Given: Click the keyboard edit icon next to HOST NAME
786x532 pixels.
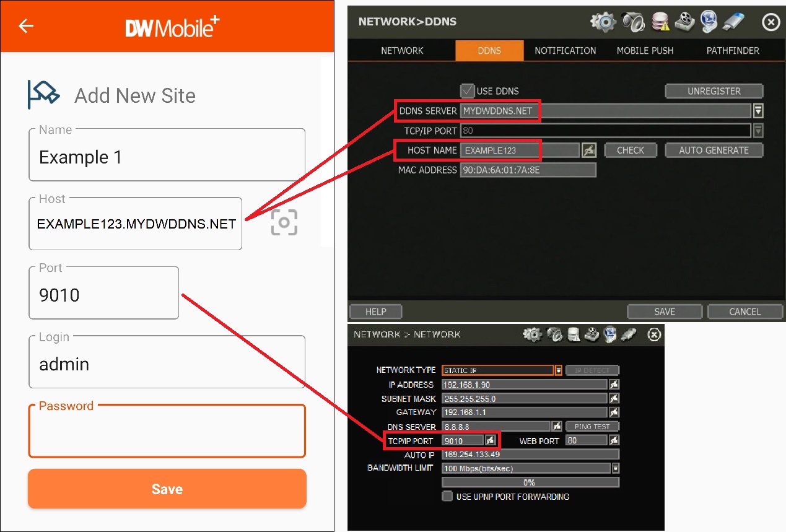Looking at the screenshot, I should [589, 150].
